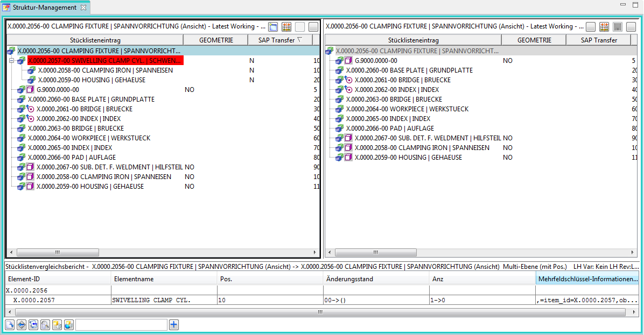The image size is (644, 335).
Task: Click the grid table icon in left pane header
Action: [x=286, y=27]
